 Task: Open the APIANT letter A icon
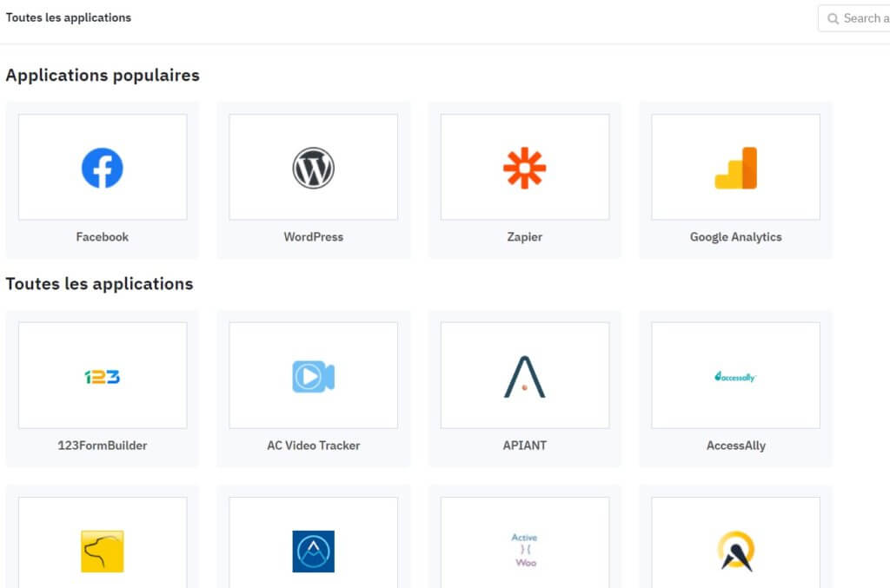524,376
